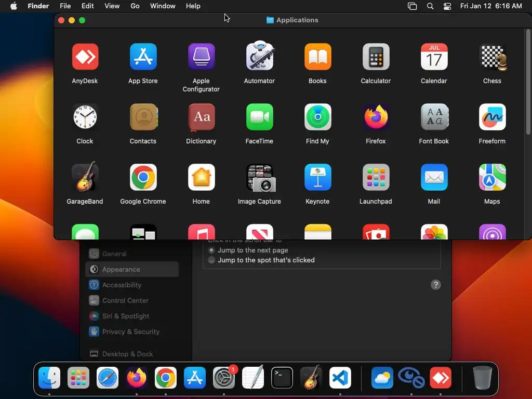Select Google Chrome in the Applications window

click(x=143, y=177)
